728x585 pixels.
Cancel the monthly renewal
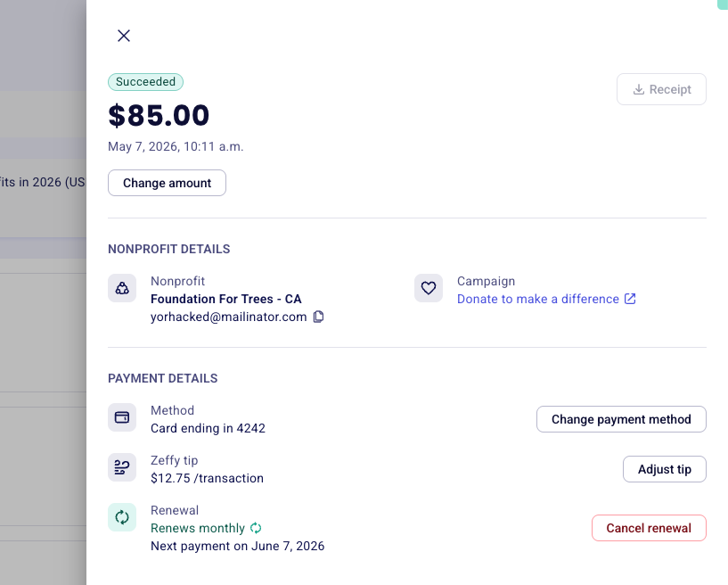649,528
